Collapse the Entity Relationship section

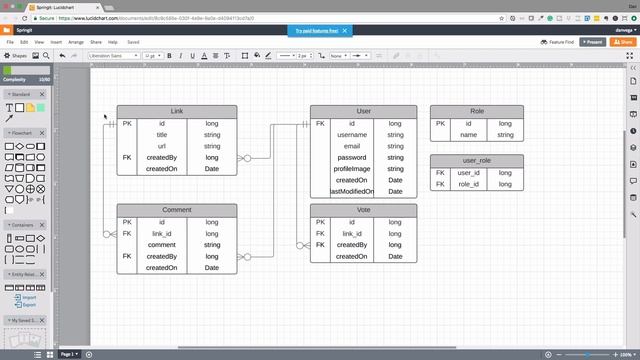[22, 274]
